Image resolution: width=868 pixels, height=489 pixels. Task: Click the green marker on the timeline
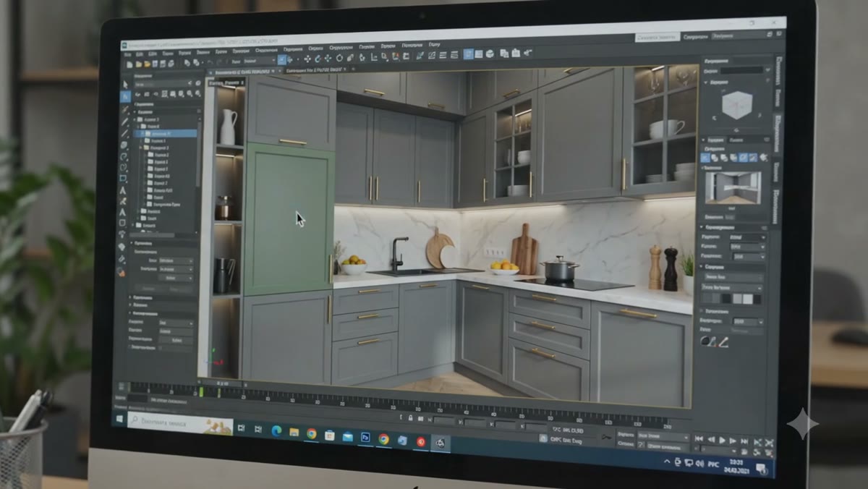[x=200, y=391]
